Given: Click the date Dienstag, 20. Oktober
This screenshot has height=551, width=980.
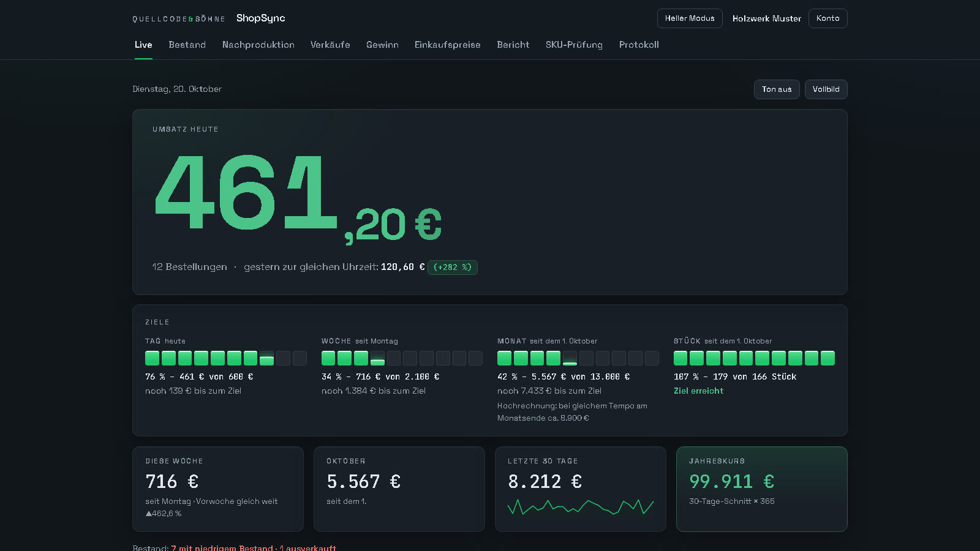Looking at the screenshot, I should (177, 89).
